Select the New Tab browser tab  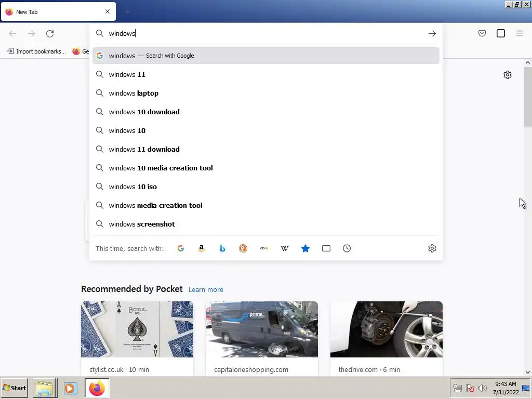(58, 11)
